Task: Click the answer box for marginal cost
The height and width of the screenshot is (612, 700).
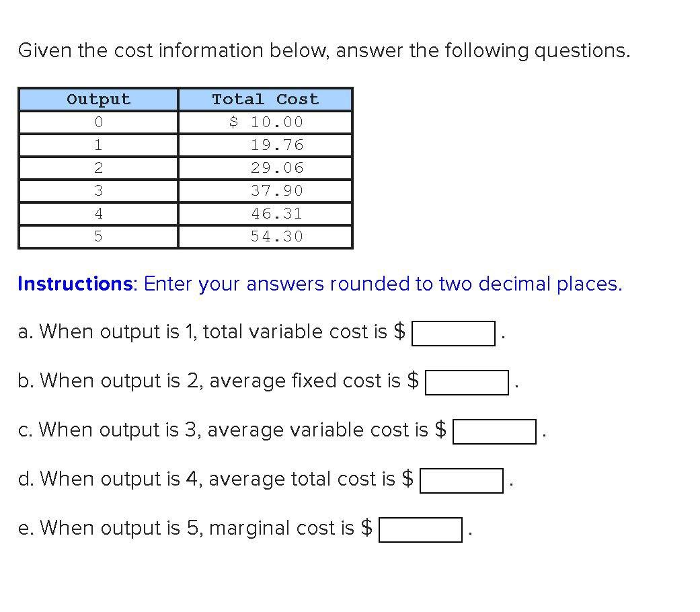Action: (422, 529)
